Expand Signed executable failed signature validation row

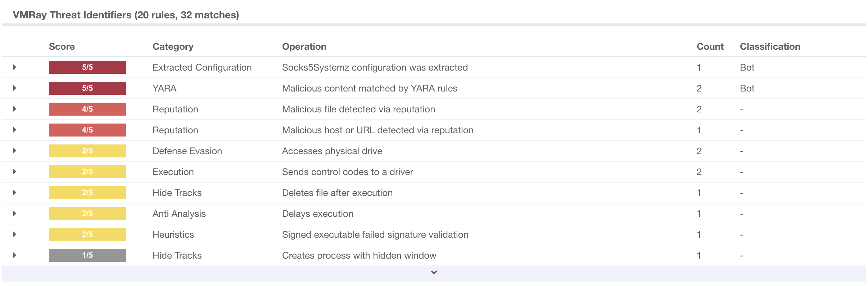click(14, 234)
